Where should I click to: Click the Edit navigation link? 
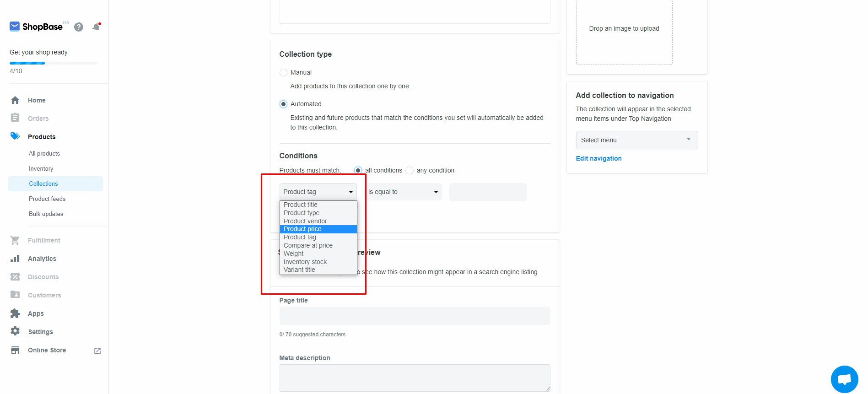coord(598,158)
